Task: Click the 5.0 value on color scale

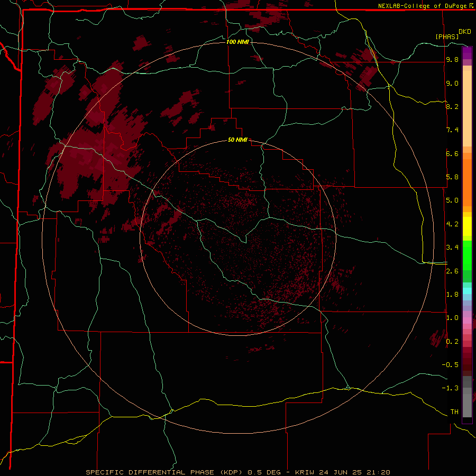Action: coord(452,200)
